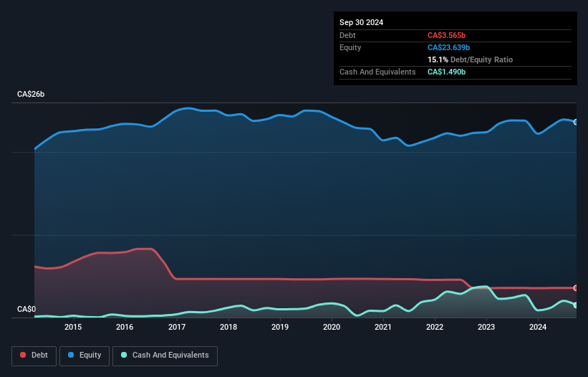588x377 pixels.
Task: Toggle the Equity series legend button
Action: (x=85, y=355)
